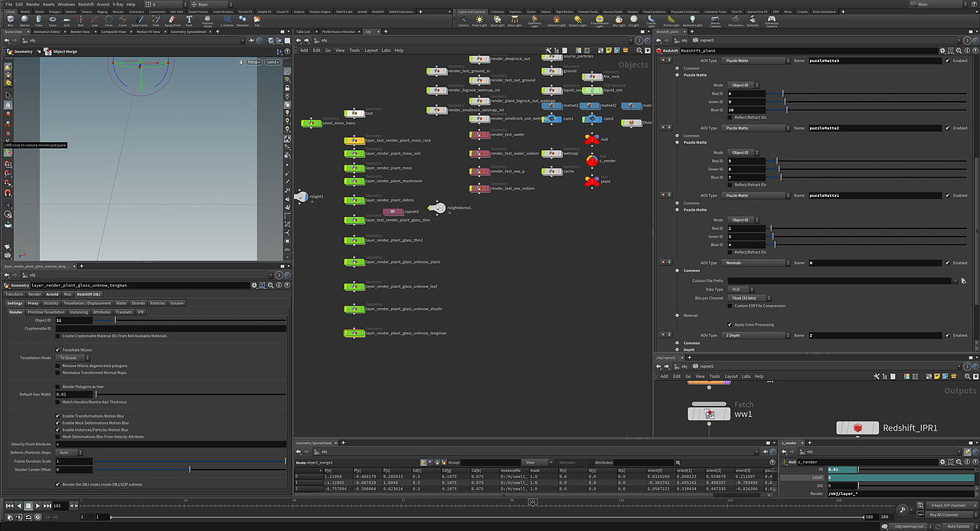Select the Metaball shelf tool
Screen dimensions: 980x531
(243, 20)
